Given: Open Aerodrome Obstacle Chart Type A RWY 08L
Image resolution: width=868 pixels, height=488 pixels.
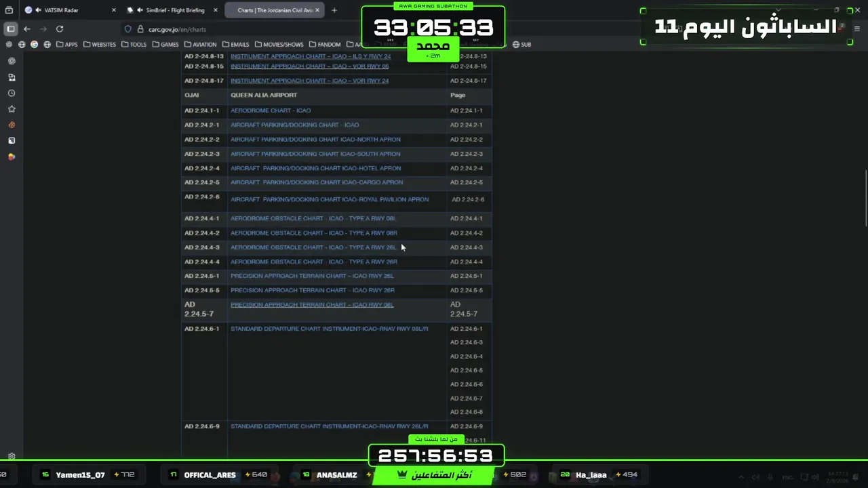Looking at the screenshot, I should [313, 219].
